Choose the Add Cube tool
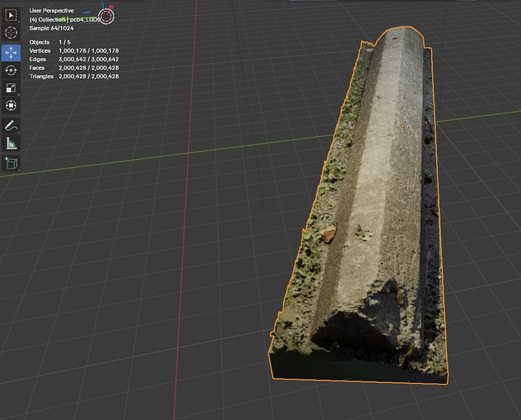 (x=11, y=163)
